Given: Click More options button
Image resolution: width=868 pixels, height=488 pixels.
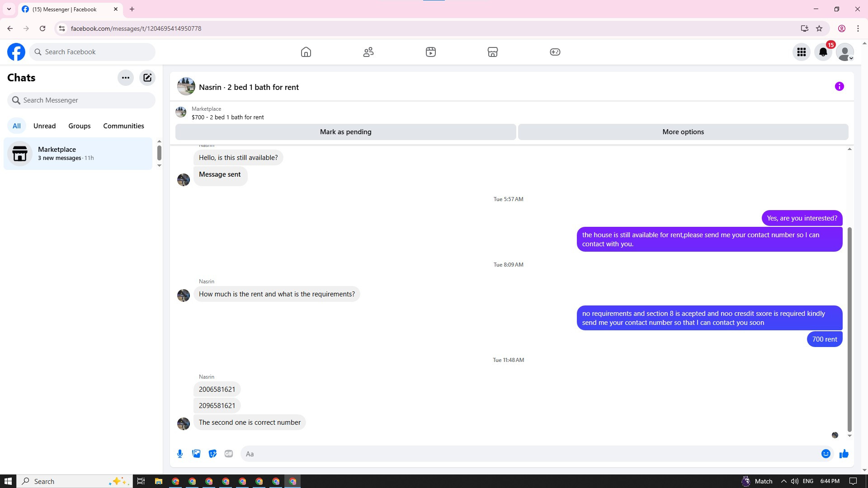Looking at the screenshot, I should pyautogui.click(x=683, y=132).
